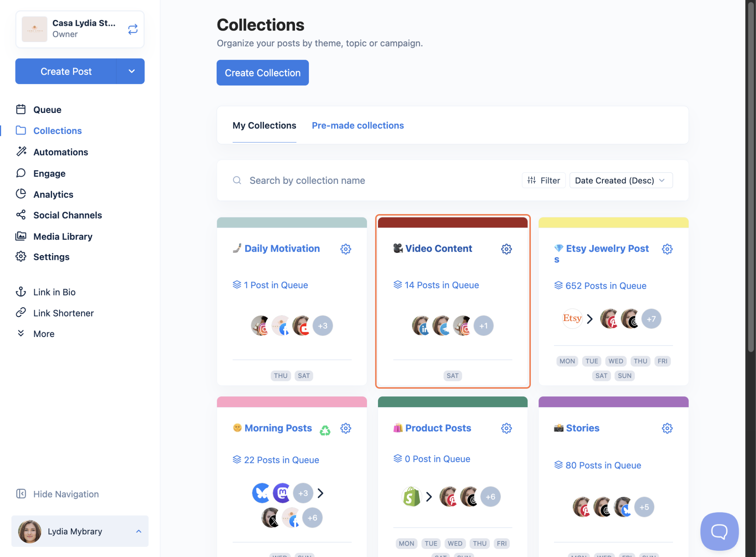This screenshot has width=756, height=557.
Task: Expand the More section in sidebar
Action: click(44, 334)
